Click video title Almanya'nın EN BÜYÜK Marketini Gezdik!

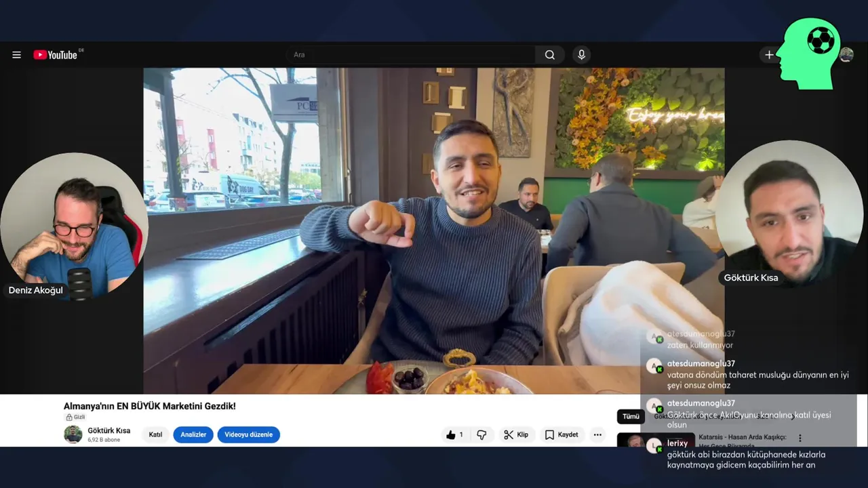(x=150, y=406)
